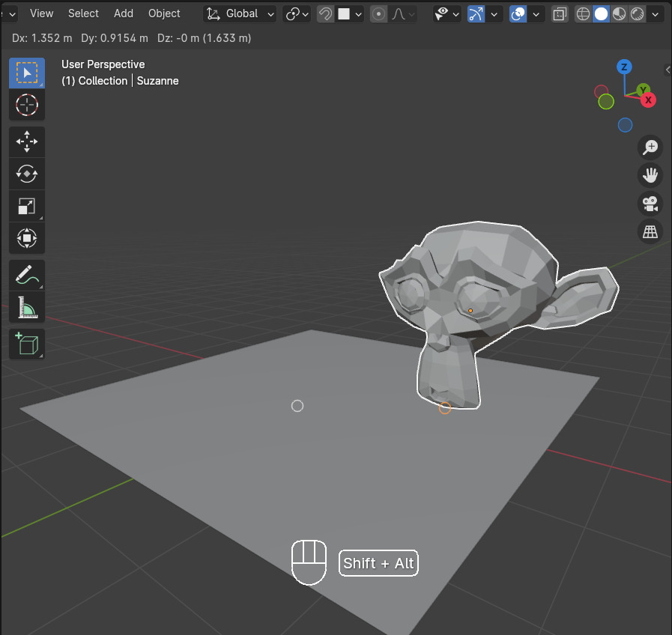The image size is (672, 635).
Task: Expand the shading options arrow
Action: (x=656, y=14)
